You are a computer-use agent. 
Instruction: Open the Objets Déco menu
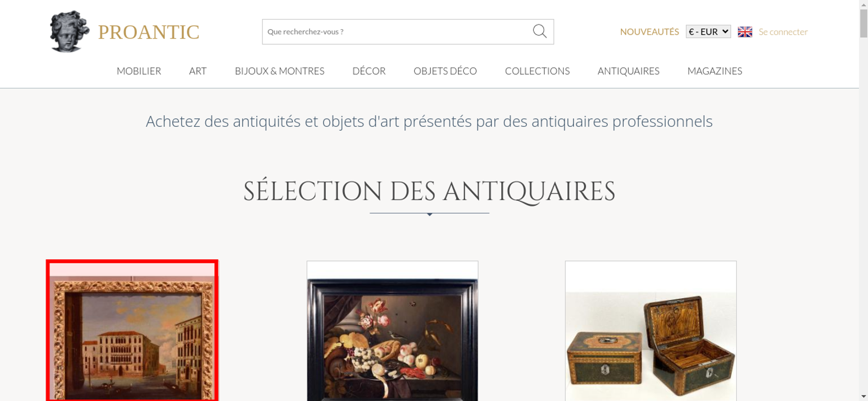click(x=445, y=71)
